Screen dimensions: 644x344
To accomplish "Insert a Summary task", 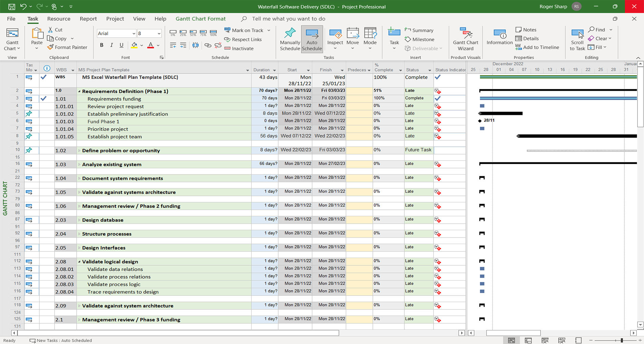I will pyautogui.click(x=419, y=30).
